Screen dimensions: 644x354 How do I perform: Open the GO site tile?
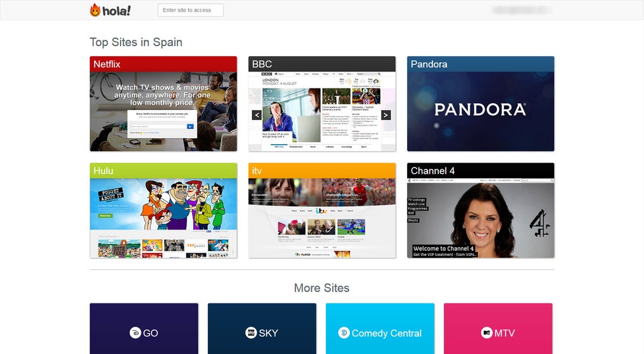click(144, 329)
